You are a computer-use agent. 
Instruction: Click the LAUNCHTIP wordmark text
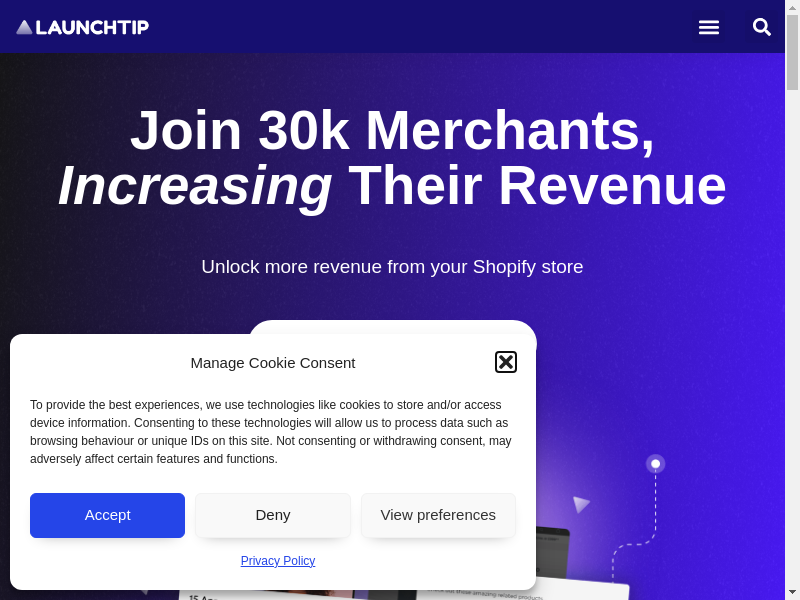coord(92,27)
